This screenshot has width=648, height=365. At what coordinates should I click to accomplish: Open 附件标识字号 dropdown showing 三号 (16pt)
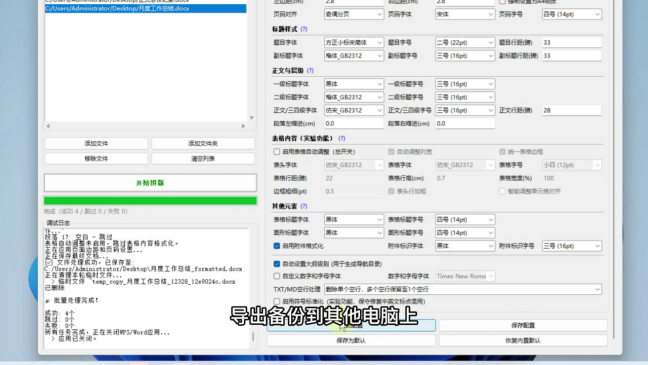(572, 246)
